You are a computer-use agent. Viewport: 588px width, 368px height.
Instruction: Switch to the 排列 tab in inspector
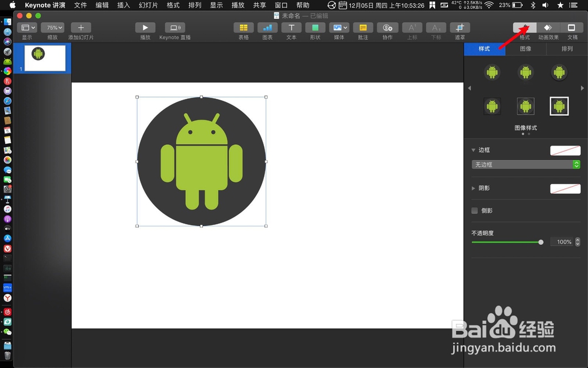click(x=567, y=49)
